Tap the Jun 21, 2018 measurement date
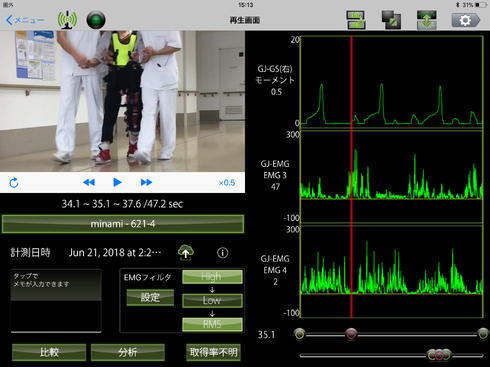The height and width of the screenshot is (367, 490). pyautogui.click(x=115, y=253)
